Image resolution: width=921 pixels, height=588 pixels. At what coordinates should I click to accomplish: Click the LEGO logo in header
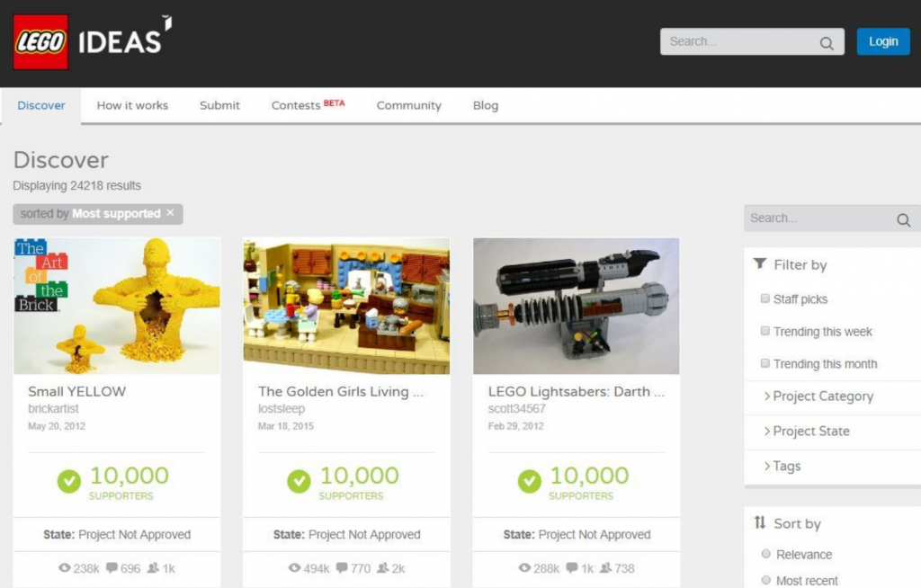(x=40, y=42)
